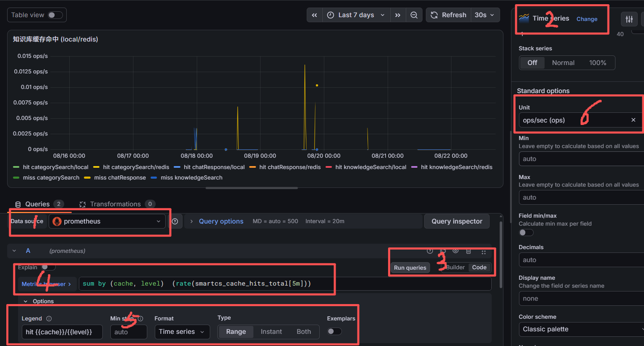
Task: Click Legend info icon
Action: point(49,319)
